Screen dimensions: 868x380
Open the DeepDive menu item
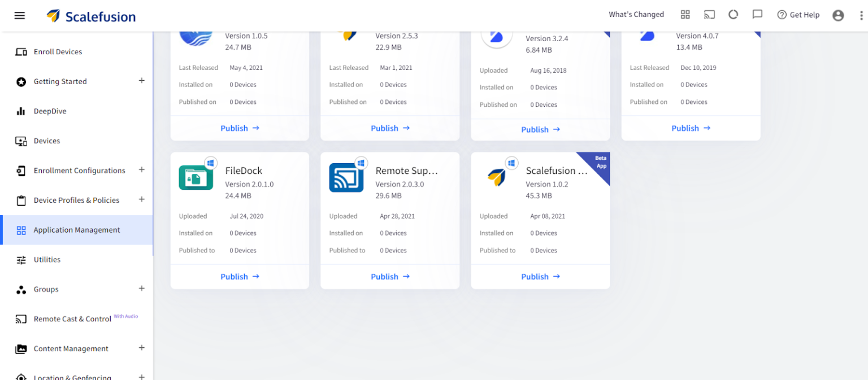[x=50, y=111]
